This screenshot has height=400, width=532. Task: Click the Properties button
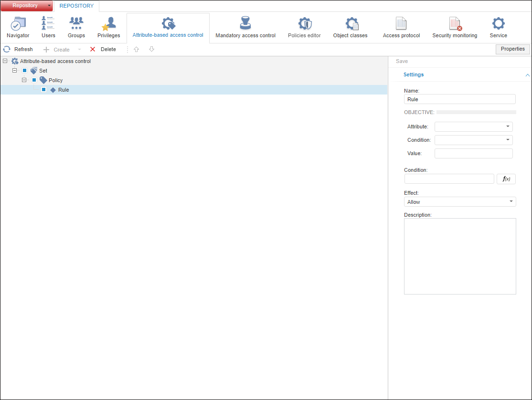point(513,49)
